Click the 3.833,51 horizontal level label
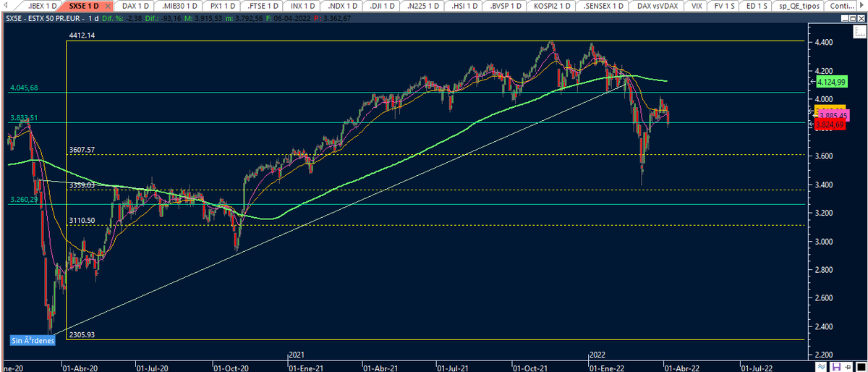 [x=24, y=117]
